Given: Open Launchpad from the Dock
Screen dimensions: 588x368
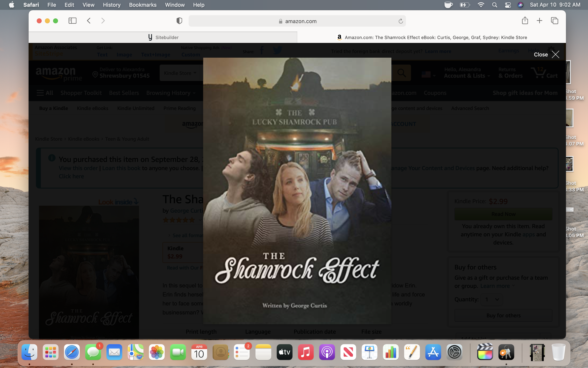Looking at the screenshot, I should (51, 352).
